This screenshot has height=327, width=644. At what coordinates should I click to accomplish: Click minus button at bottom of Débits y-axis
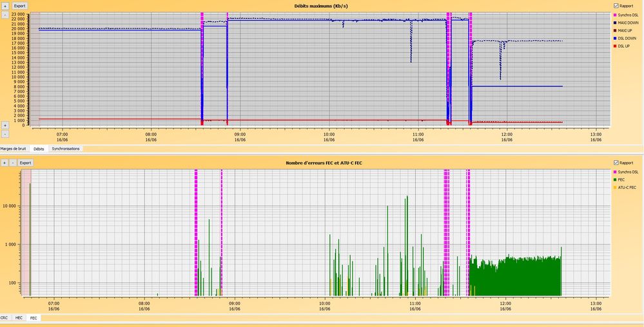coord(5,134)
